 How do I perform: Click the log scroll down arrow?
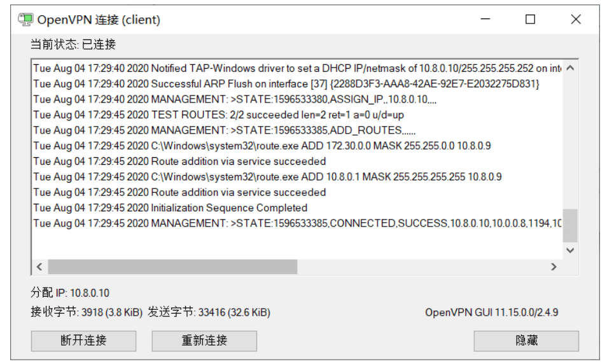[570, 250]
